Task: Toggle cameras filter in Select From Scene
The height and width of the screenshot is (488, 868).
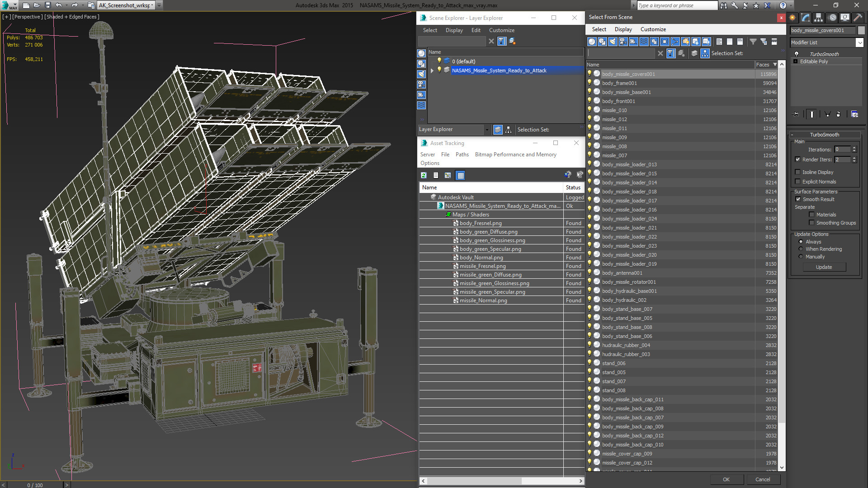Action: [623, 42]
